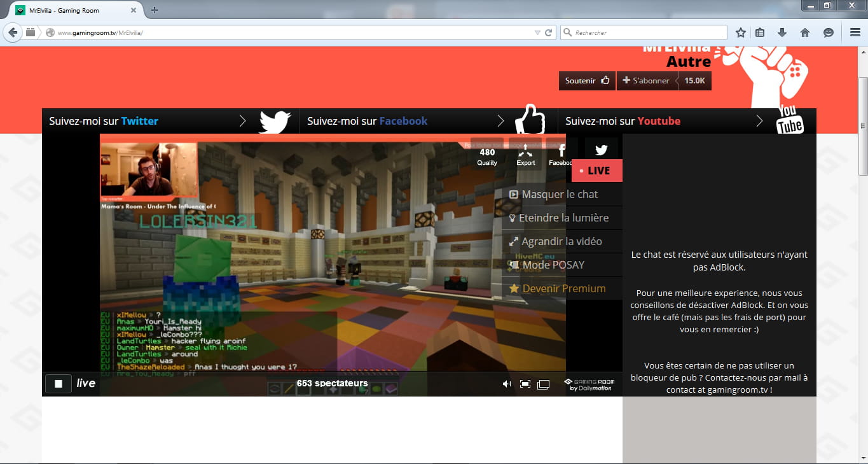Open the URL history dropdown arrow
868x464 pixels.
coord(537,32)
